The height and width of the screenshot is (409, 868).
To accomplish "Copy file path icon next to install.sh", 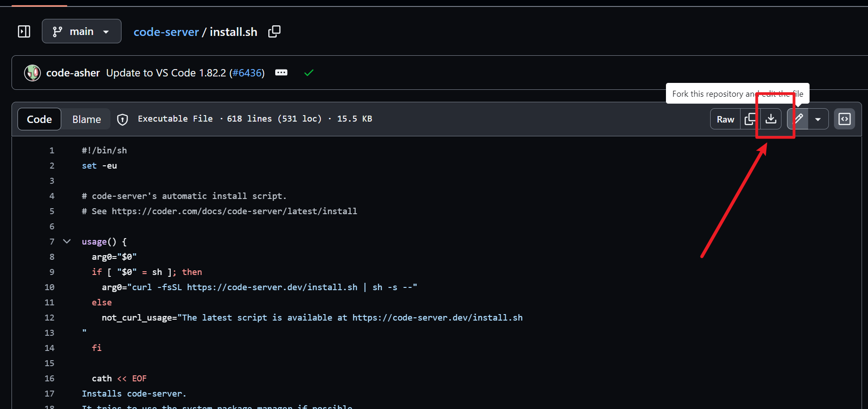I will pyautogui.click(x=274, y=31).
